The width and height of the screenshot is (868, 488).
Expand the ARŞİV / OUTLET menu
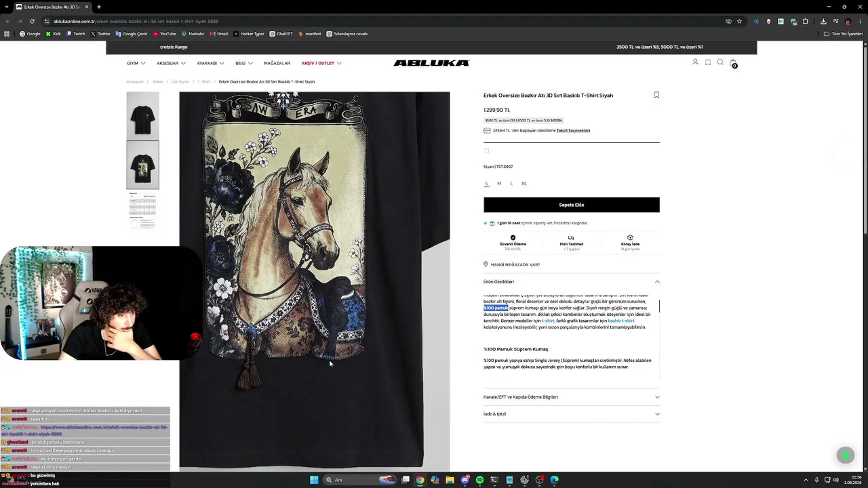pos(321,63)
